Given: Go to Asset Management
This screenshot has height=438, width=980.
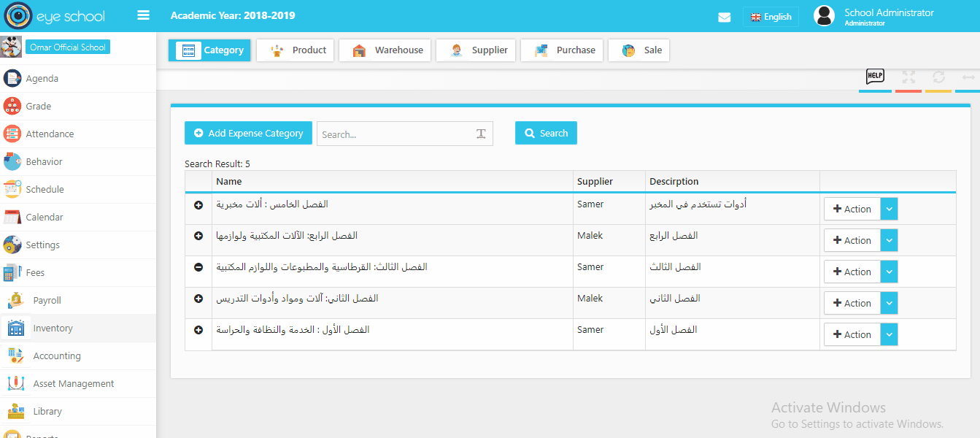Looking at the screenshot, I should tap(78, 384).
